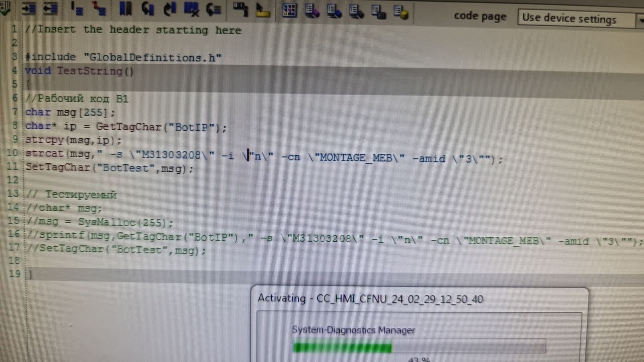The height and width of the screenshot is (362, 644).
Task: Click the uncommented 'SetTagChar("BotTest",msg);' line
Action: coord(109,168)
